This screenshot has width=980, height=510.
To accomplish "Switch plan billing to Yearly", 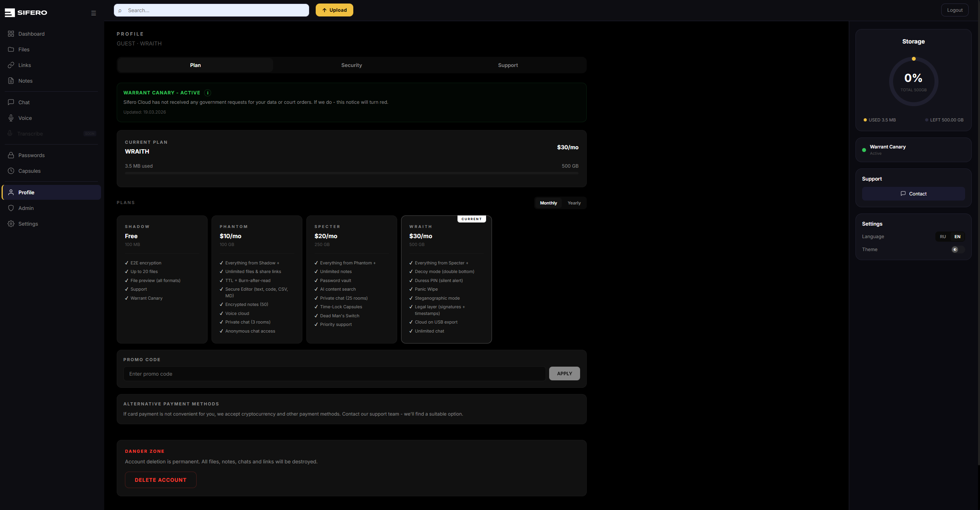I will pos(574,203).
